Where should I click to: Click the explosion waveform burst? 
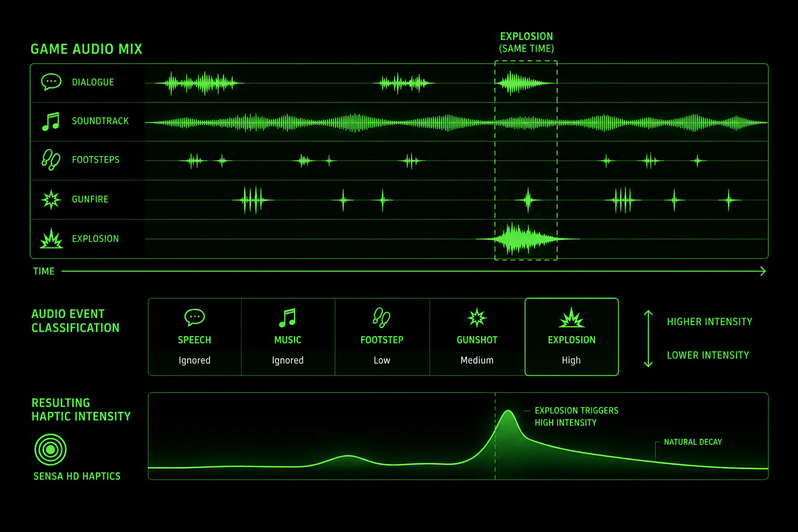tap(527, 239)
